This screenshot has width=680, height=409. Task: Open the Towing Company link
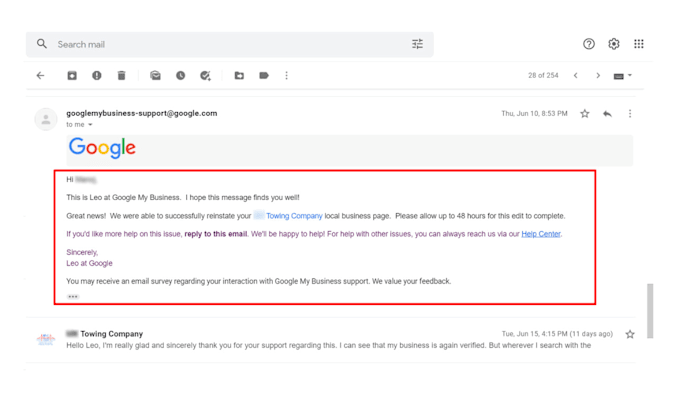click(x=294, y=216)
